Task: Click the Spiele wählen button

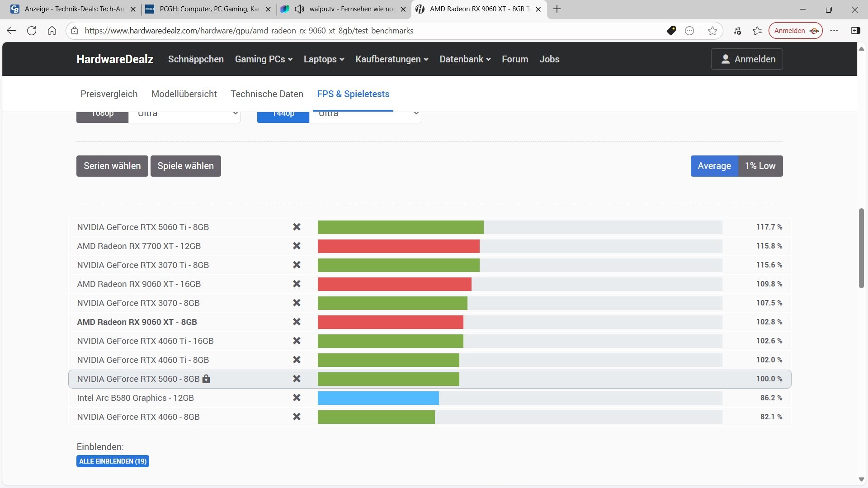Action: click(x=185, y=166)
